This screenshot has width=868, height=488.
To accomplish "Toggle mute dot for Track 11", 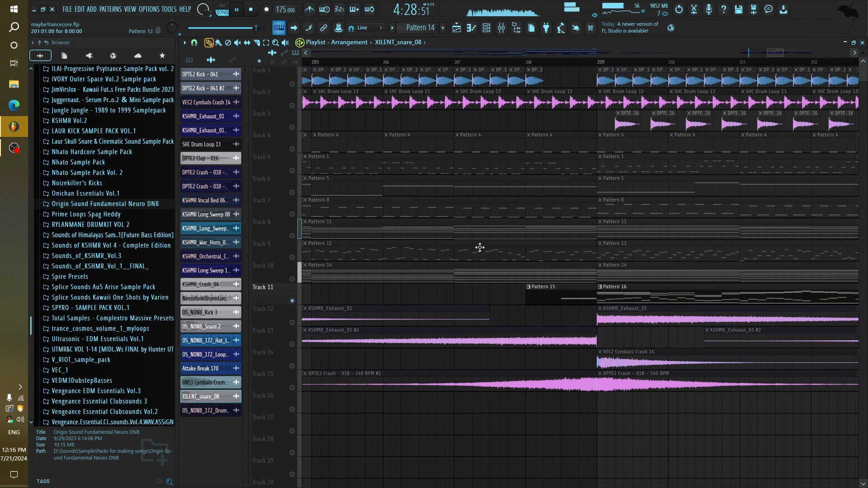I will (292, 301).
